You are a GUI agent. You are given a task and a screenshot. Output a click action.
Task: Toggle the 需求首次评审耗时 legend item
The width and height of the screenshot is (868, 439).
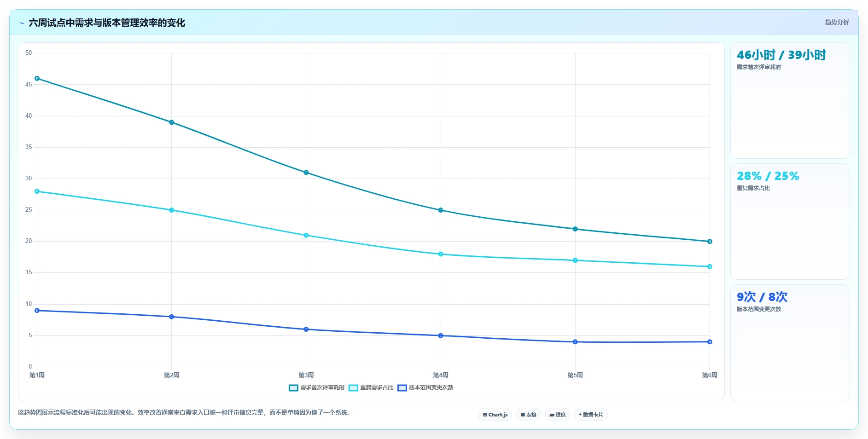[x=317, y=387]
